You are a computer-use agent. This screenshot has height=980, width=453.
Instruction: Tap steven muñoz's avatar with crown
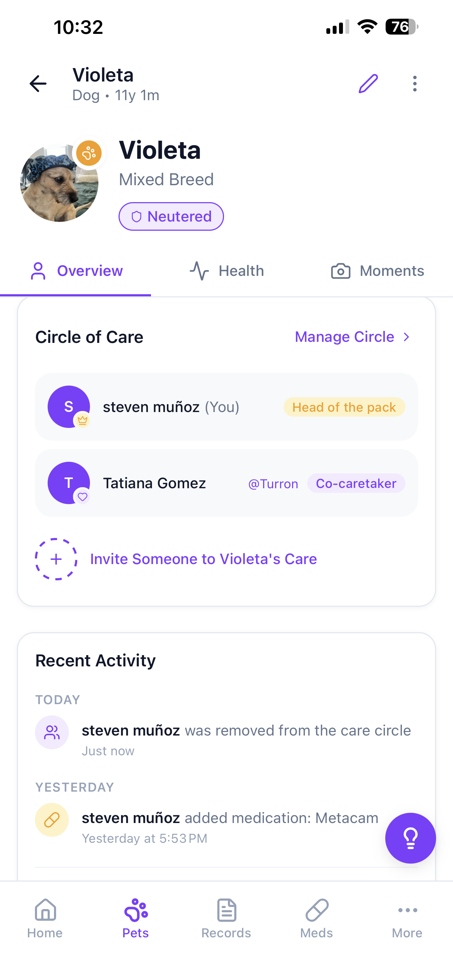69,407
